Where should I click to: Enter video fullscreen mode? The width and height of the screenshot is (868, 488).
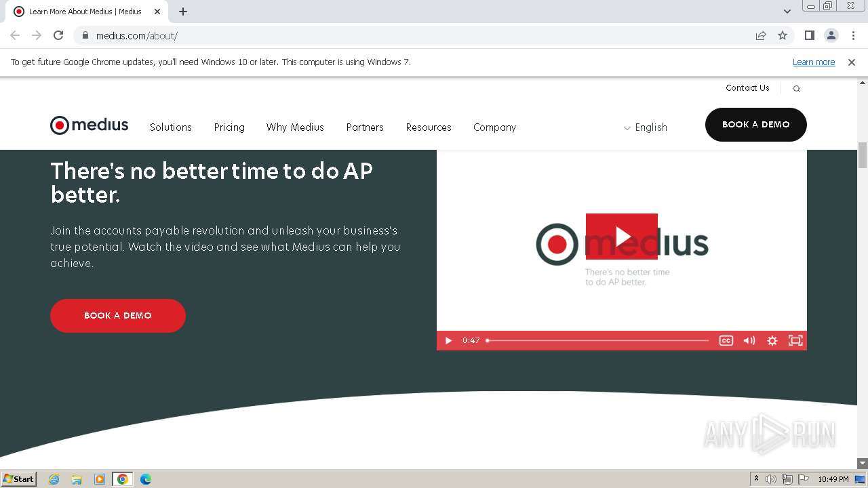click(795, 341)
